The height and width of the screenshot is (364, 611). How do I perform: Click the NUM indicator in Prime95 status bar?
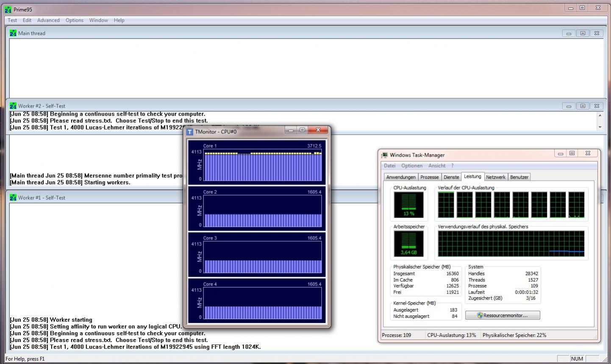click(577, 359)
